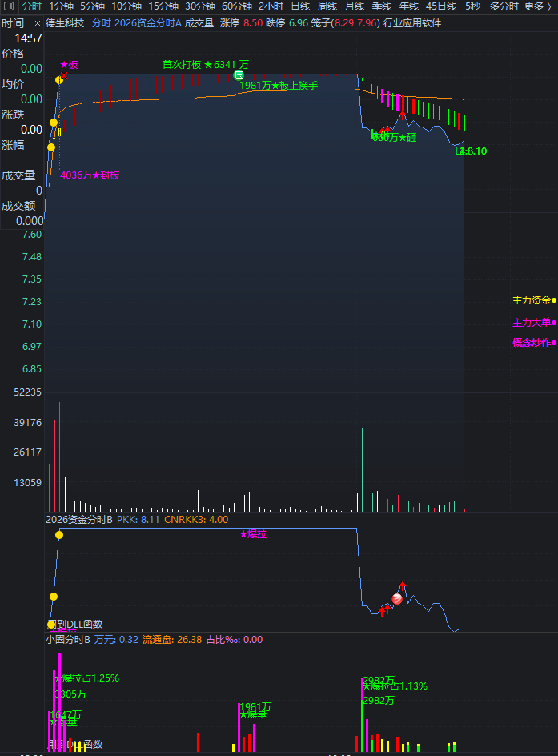Click the 6.85 price axis label

point(32,369)
